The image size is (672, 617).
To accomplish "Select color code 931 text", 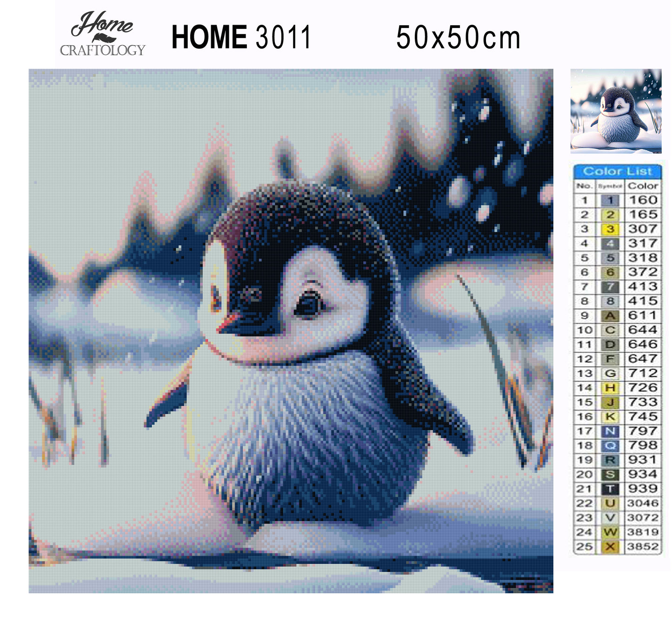I will tap(643, 459).
